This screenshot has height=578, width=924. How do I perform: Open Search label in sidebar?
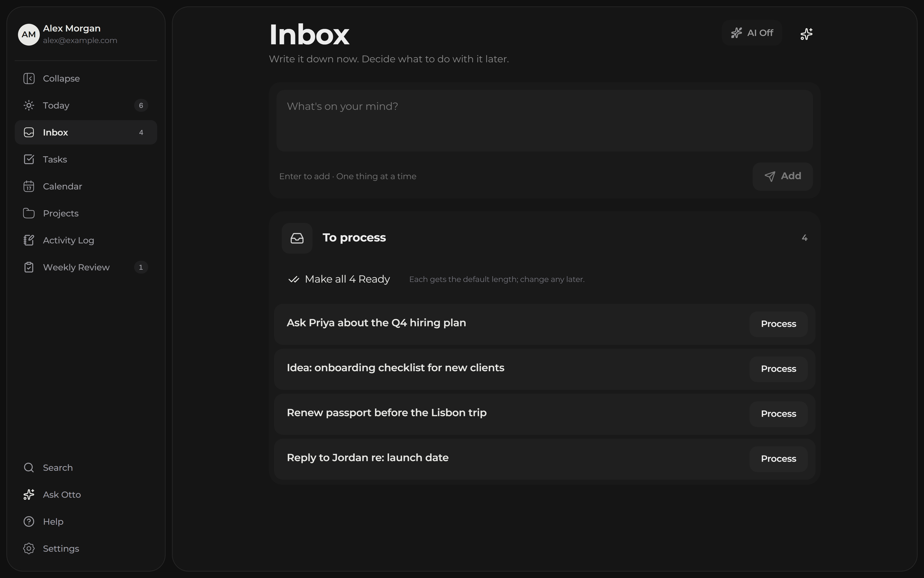[x=58, y=468]
